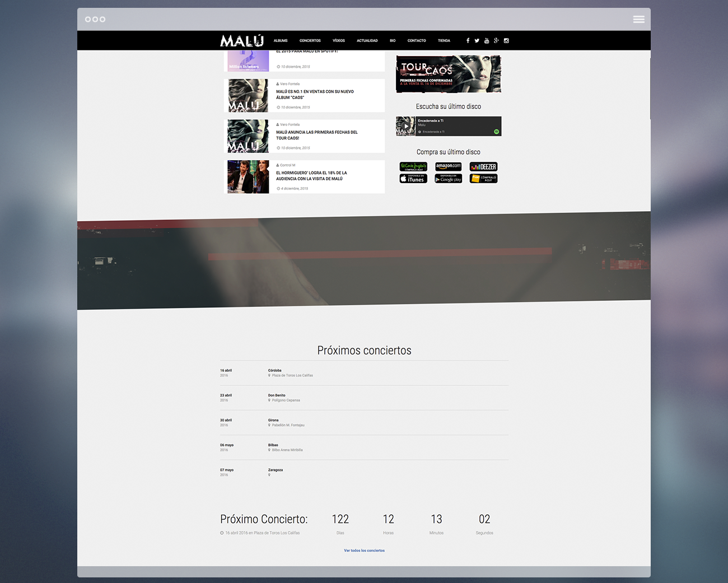
Task: Open TIENDA menu item
Action: click(444, 40)
